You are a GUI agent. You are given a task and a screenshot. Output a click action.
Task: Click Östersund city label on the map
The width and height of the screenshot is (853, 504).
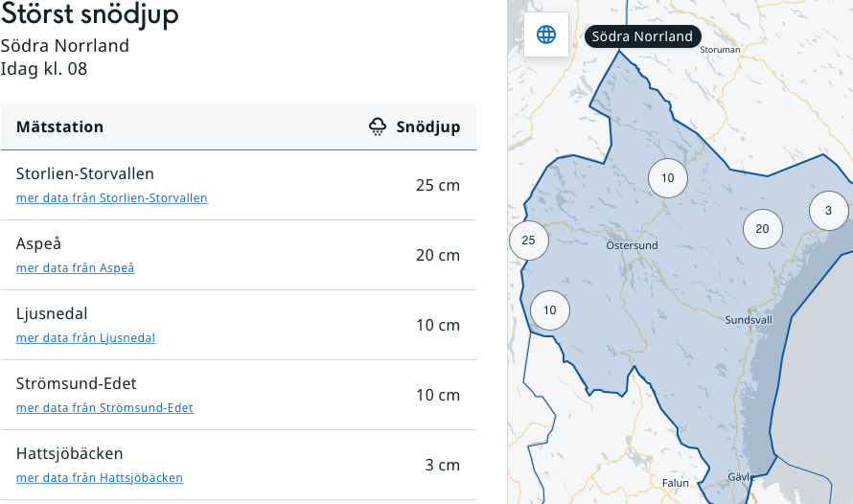click(632, 245)
